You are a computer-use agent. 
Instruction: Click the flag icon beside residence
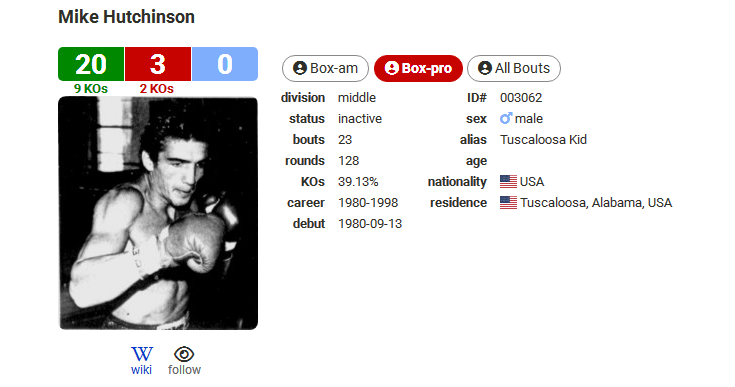click(508, 202)
